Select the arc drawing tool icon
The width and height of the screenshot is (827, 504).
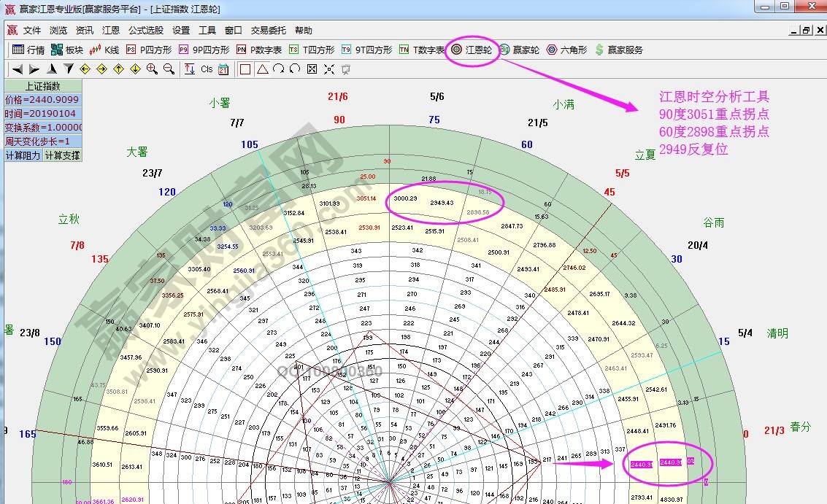click(277, 69)
